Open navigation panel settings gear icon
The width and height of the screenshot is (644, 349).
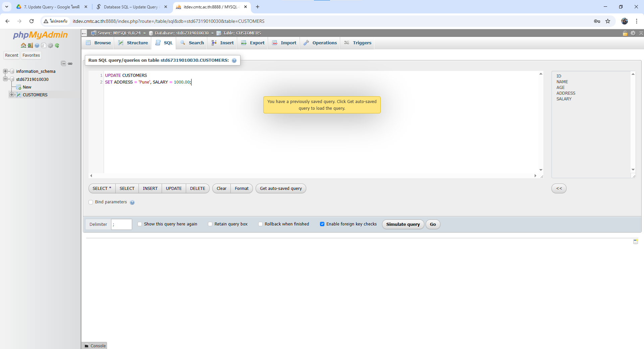(50, 45)
